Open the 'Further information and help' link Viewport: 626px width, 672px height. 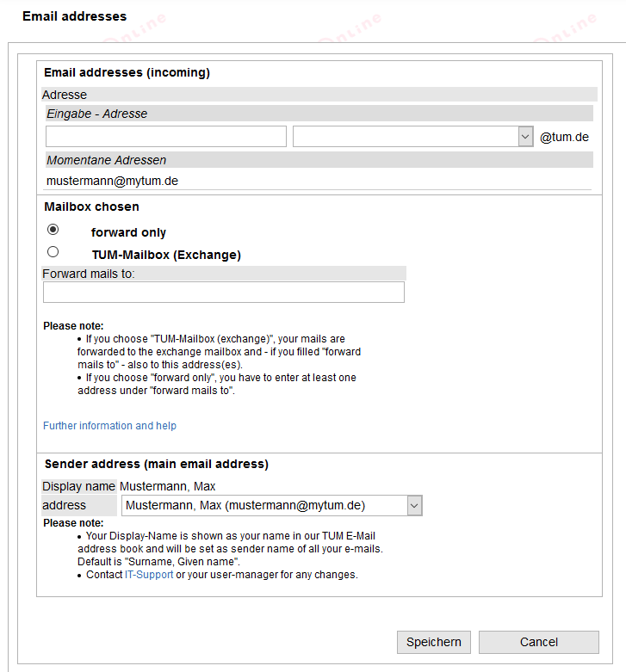tap(109, 426)
